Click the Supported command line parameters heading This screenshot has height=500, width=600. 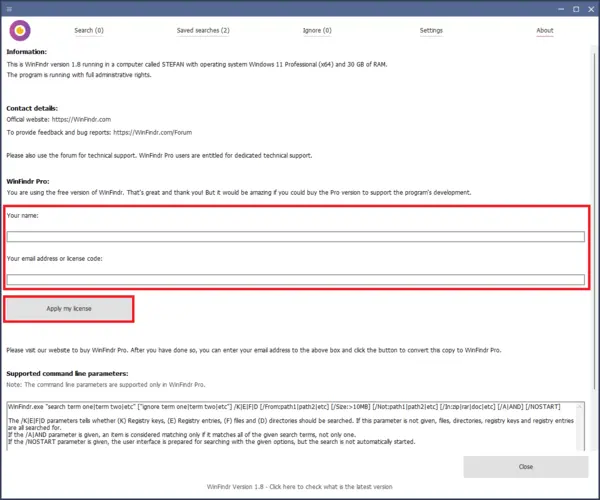click(67, 373)
